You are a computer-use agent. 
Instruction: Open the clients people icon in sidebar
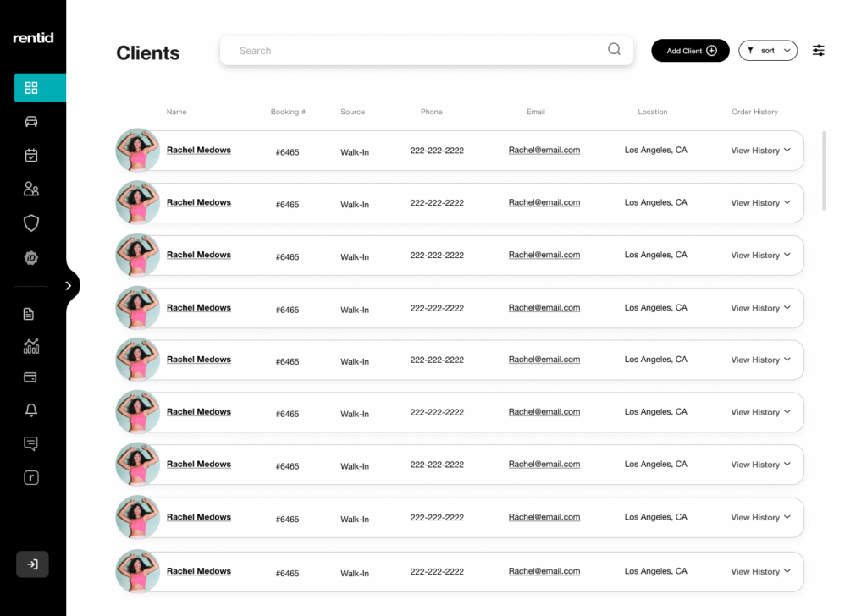[31, 190]
